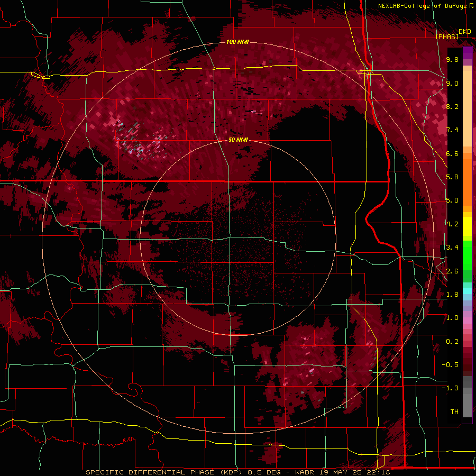Screen dimensions: 476x476
Task: Click the 9.0 scale value
Action: [x=452, y=83]
